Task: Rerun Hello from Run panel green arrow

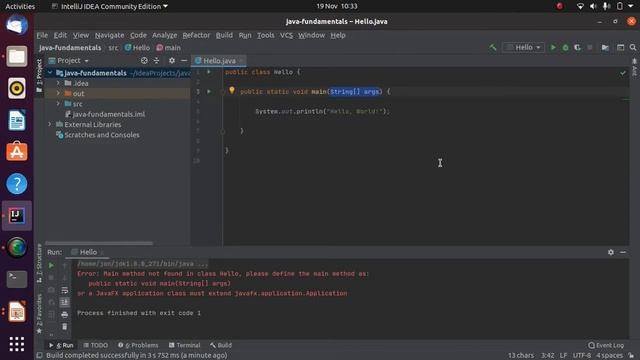Action: click(51, 265)
